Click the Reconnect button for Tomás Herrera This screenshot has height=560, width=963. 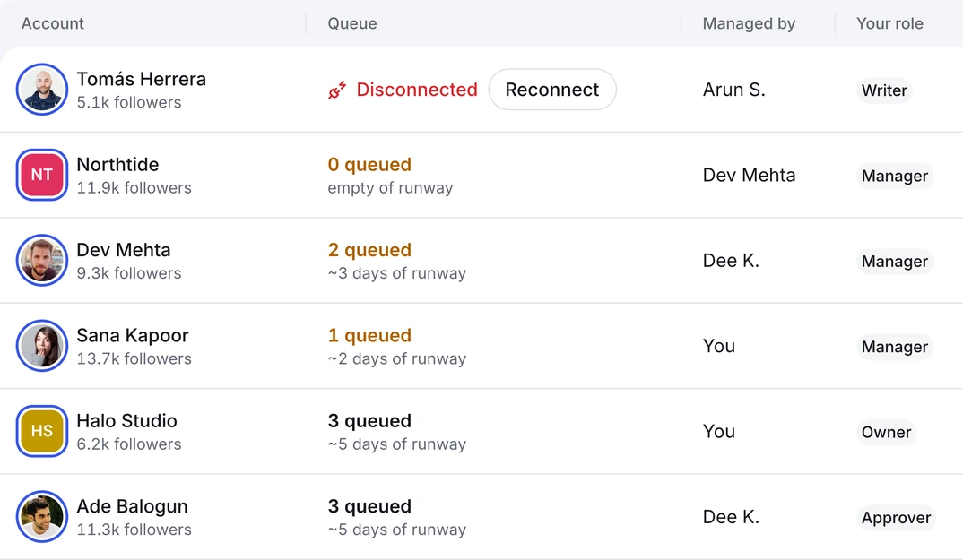(552, 90)
